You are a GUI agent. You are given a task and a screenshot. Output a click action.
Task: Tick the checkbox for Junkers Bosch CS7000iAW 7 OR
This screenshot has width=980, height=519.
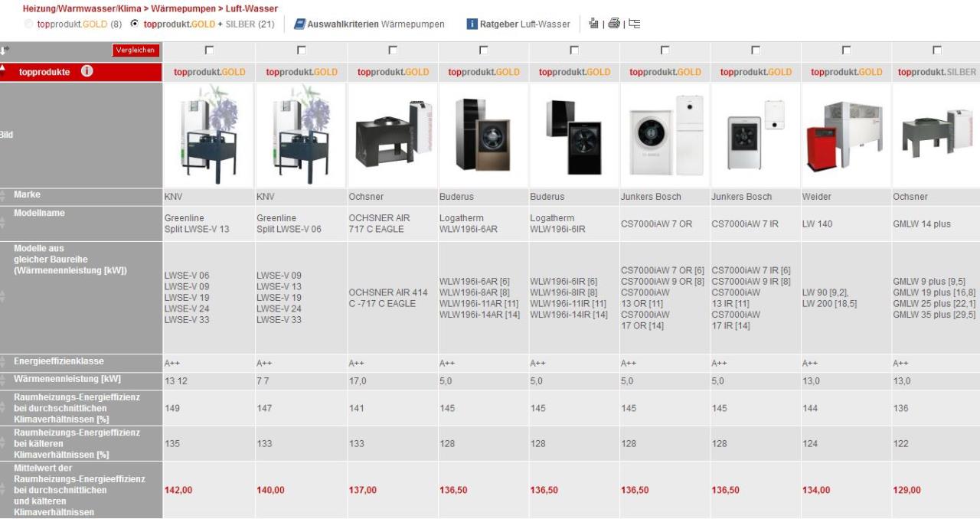(x=665, y=51)
